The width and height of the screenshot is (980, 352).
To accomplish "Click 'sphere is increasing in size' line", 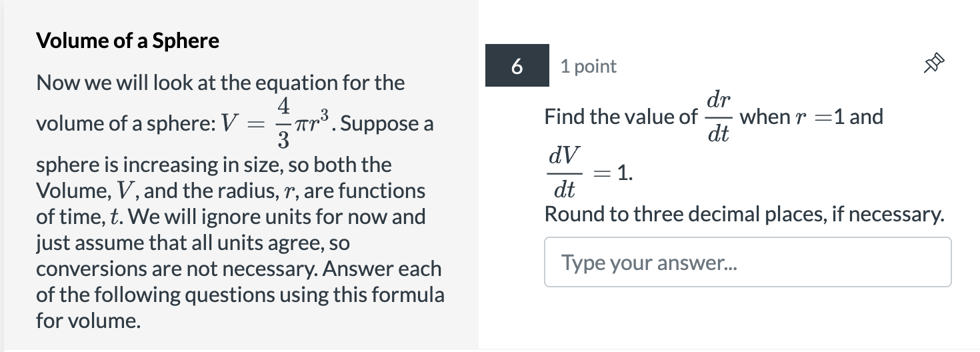I will point(214,164).
